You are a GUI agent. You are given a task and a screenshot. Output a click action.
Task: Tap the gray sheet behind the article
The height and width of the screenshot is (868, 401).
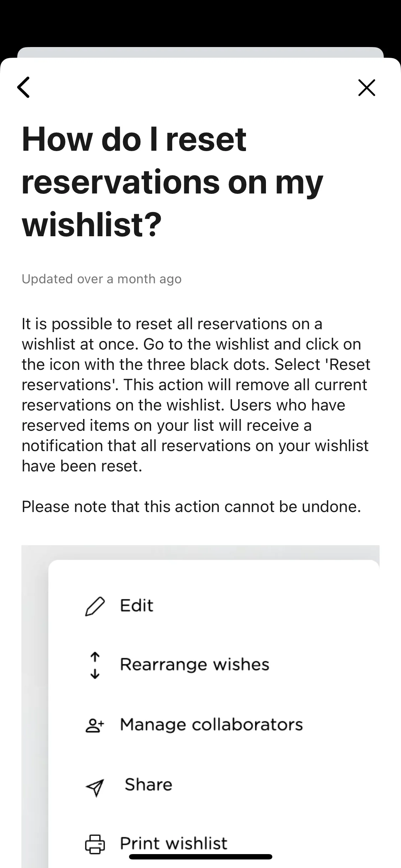(x=200, y=52)
